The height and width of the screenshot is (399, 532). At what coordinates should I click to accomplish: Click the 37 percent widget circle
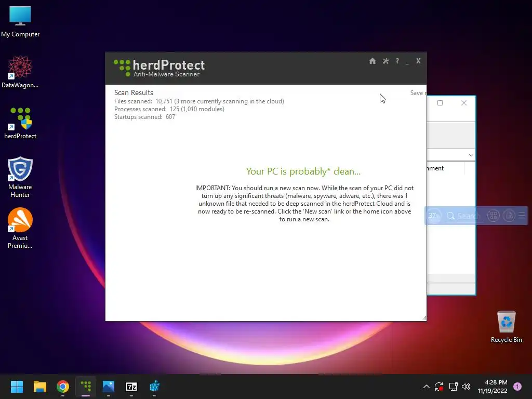pyautogui.click(x=433, y=216)
